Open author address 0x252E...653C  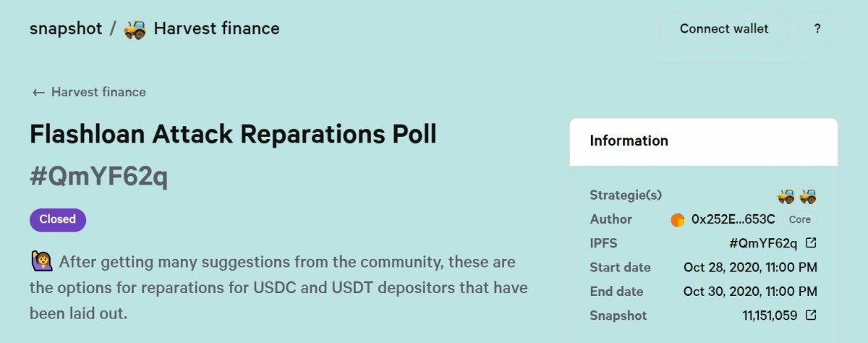click(733, 219)
